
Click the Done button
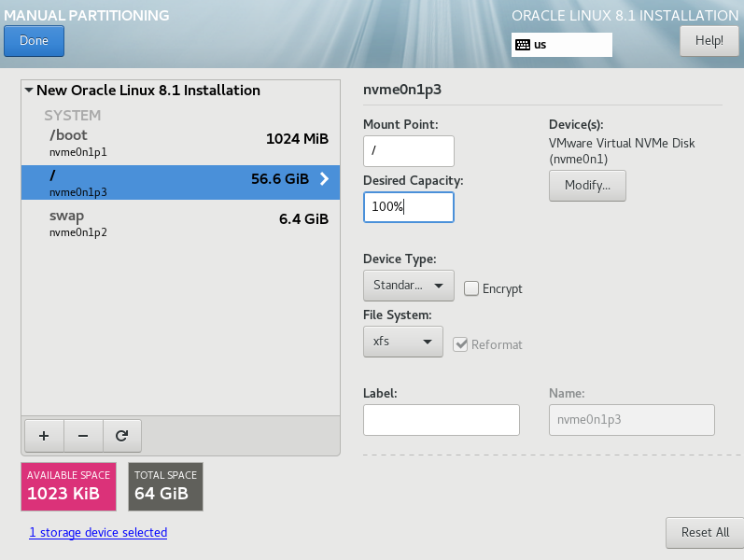coord(34,41)
